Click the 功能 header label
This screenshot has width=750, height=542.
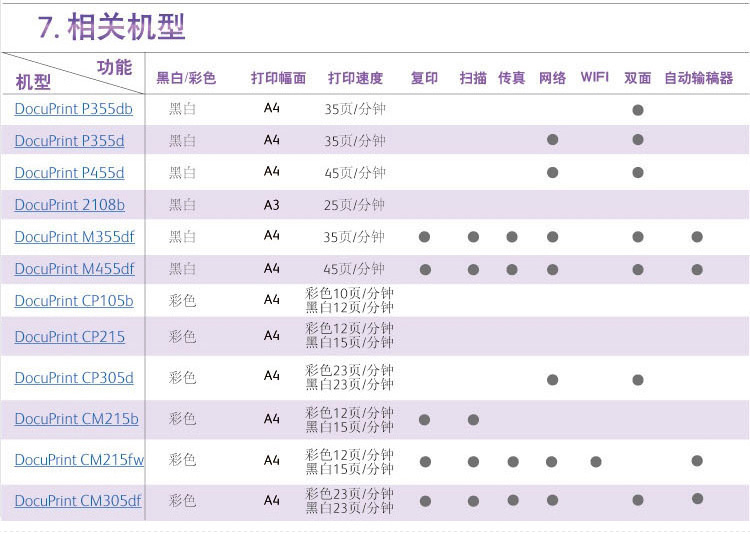point(114,67)
